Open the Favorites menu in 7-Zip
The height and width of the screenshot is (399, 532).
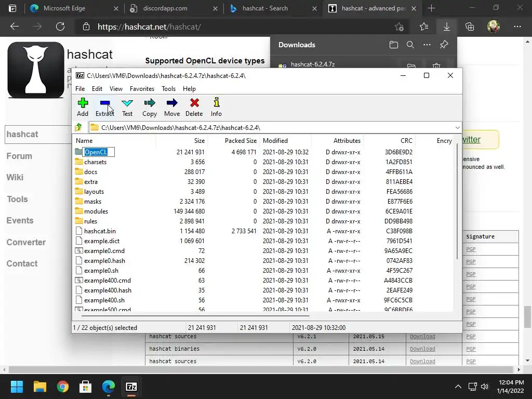(x=142, y=88)
